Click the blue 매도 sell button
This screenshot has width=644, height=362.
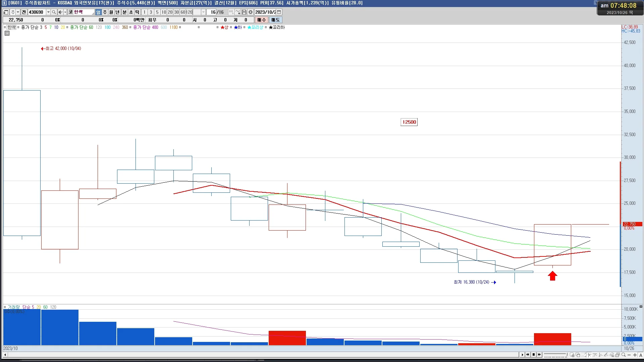(x=275, y=20)
